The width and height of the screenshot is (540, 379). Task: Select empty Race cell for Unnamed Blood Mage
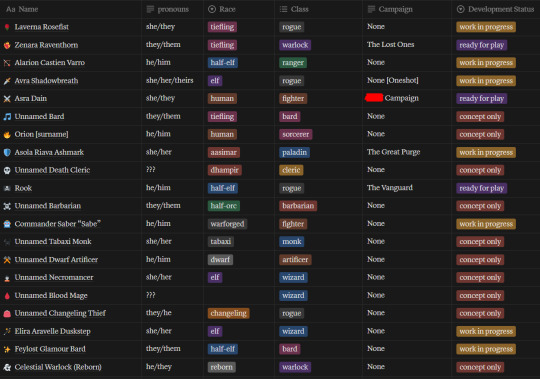pos(239,295)
